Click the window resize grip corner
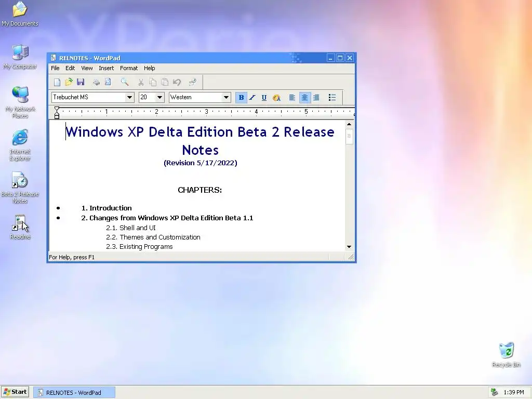Image resolution: width=532 pixels, height=399 pixels. click(351, 258)
